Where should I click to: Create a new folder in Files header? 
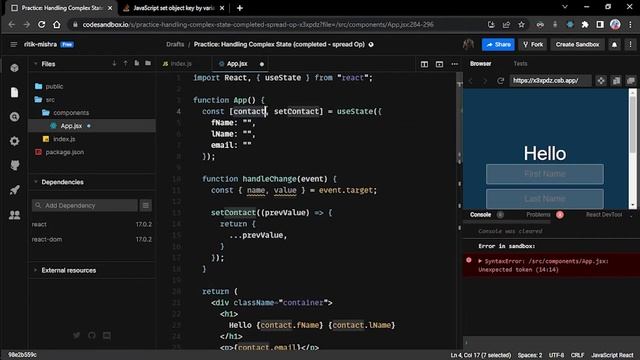148,63
